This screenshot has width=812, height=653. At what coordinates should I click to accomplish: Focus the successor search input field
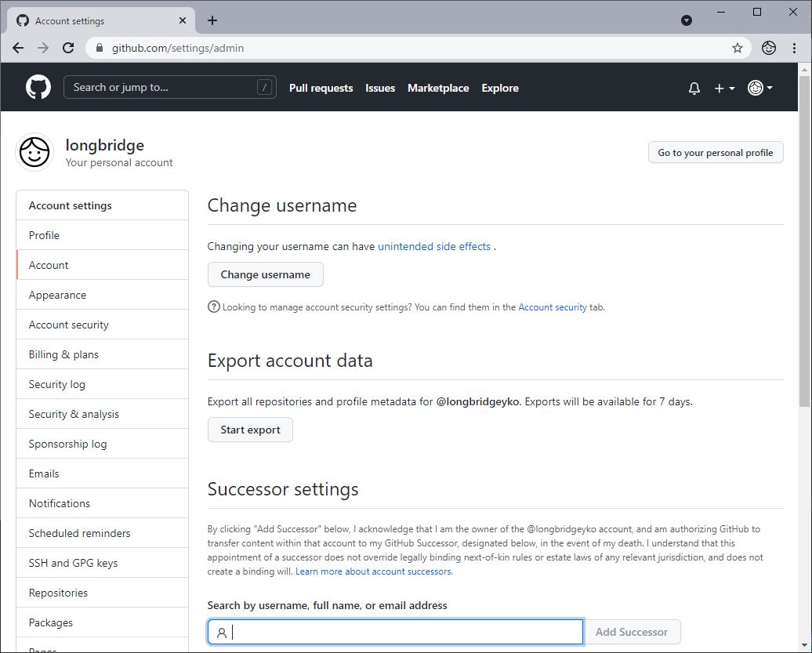395,632
